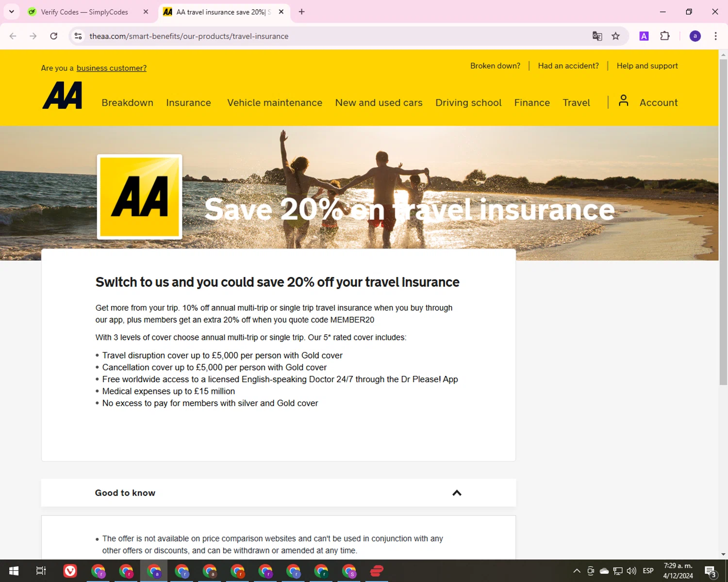Open Task View on taskbar
This screenshot has height=582, width=728.
(41, 571)
